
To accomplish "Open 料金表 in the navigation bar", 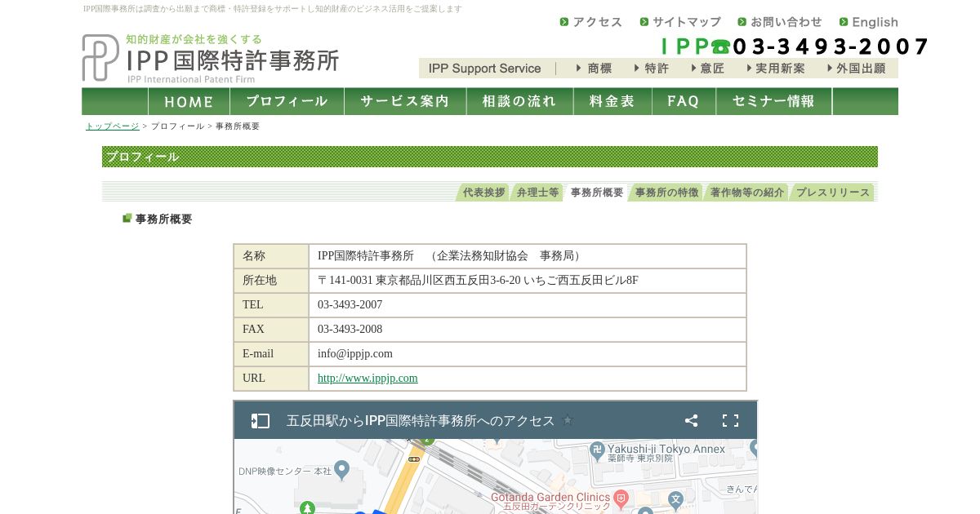I will click(x=612, y=101).
